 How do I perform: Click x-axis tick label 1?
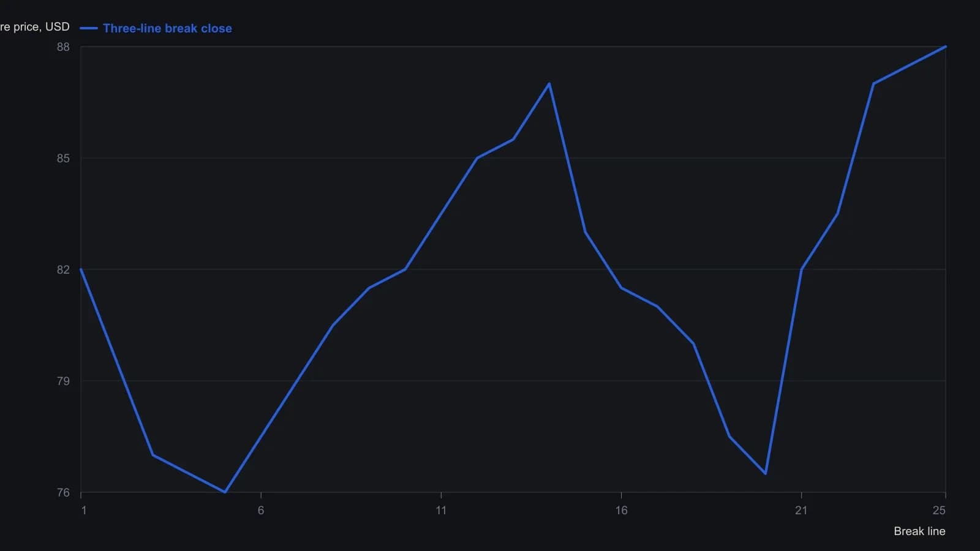[84, 511]
